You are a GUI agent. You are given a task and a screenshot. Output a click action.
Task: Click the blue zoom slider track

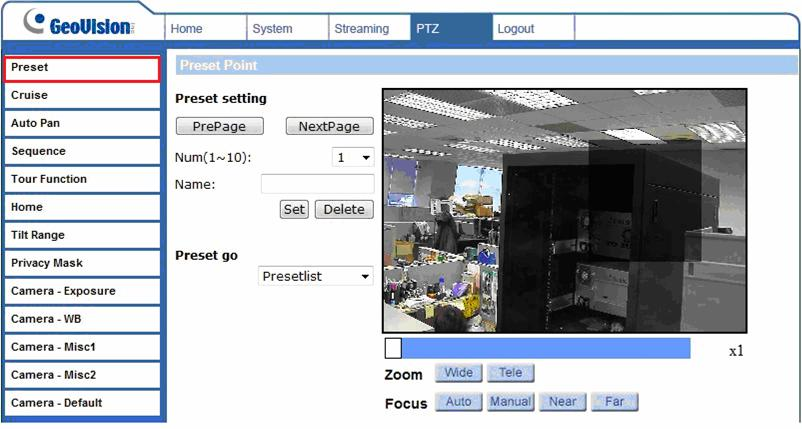coord(546,348)
